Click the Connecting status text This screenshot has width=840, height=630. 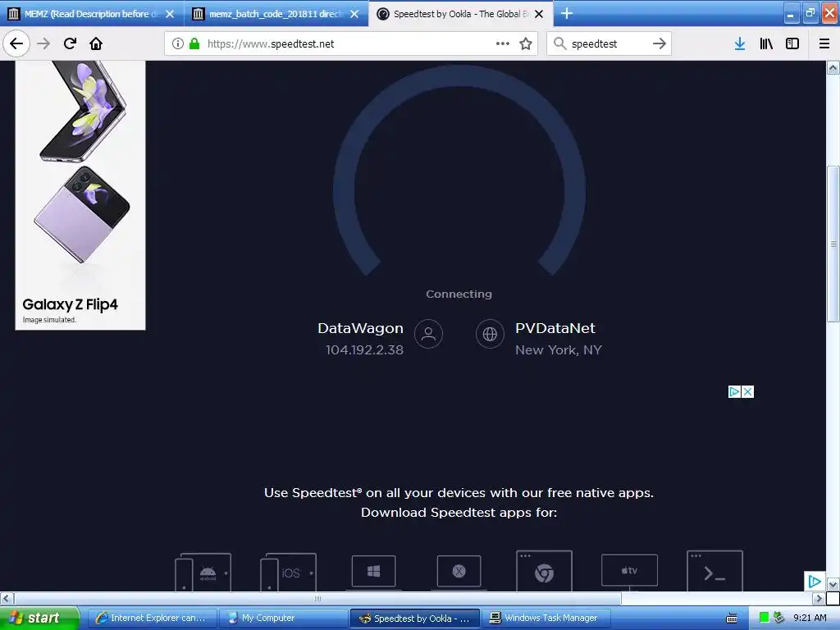(x=459, y=294)
